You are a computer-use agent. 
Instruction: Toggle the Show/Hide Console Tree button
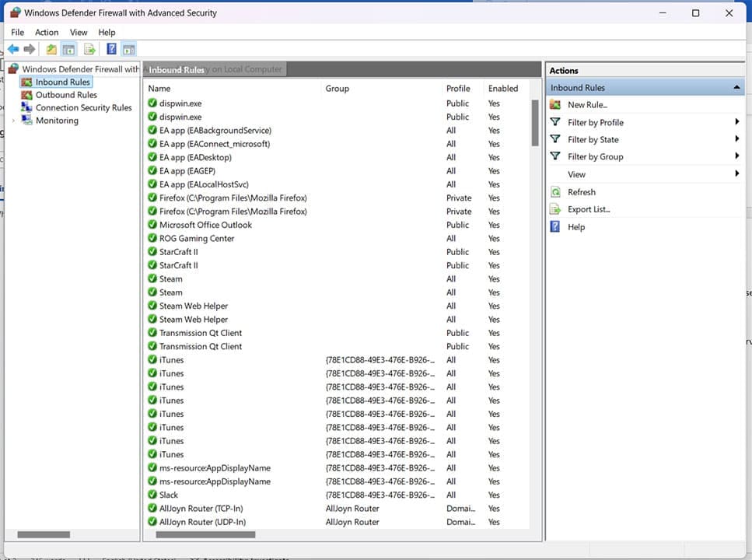click(x=69, y=49)
